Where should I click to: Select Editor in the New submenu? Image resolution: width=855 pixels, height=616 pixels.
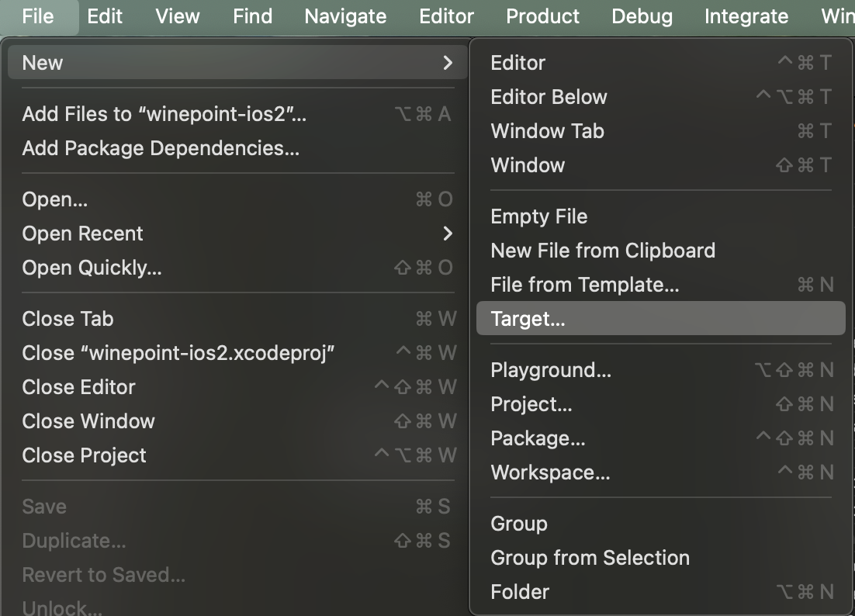(x=518, y=63)
